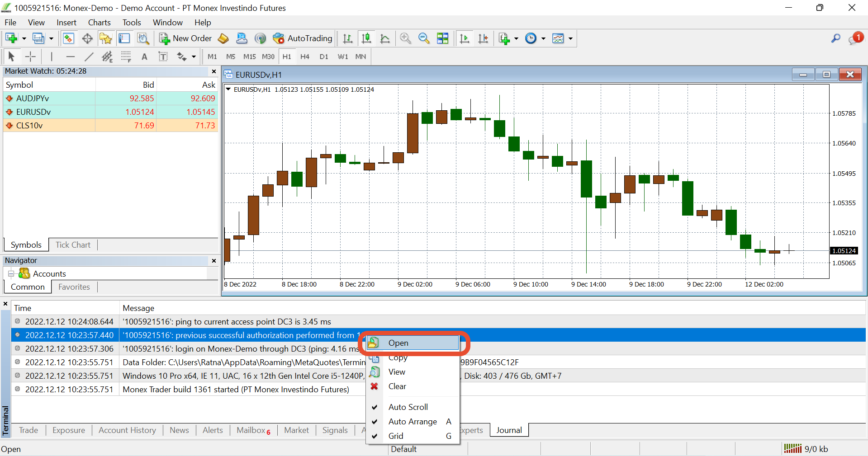Viewport: 868px width, 456px height.
Task: Switch timeframe to H4
Action: pyautogui.click(x=305, y=56)
